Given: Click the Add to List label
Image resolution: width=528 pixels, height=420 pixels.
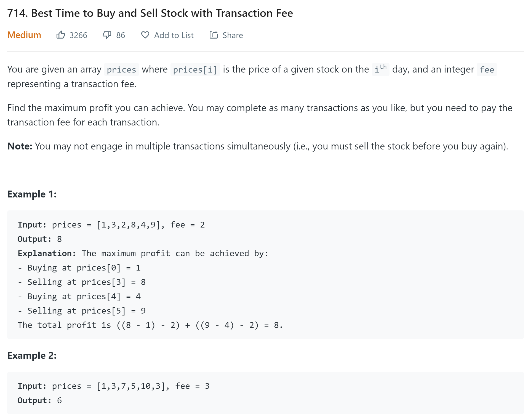Looking at the screenshot, I should pos(174,35).
